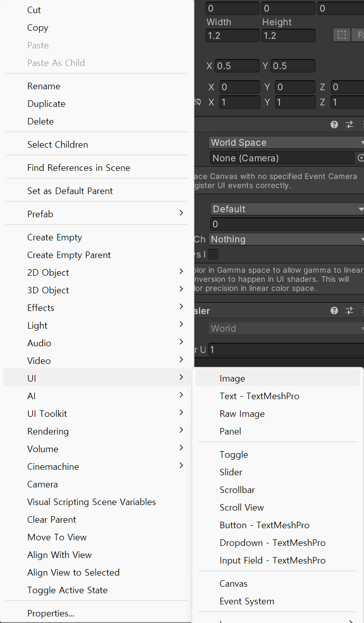Viewport: 364px width, 623px height.
Task: Click Create Empty in context menu
Action: 54,237
